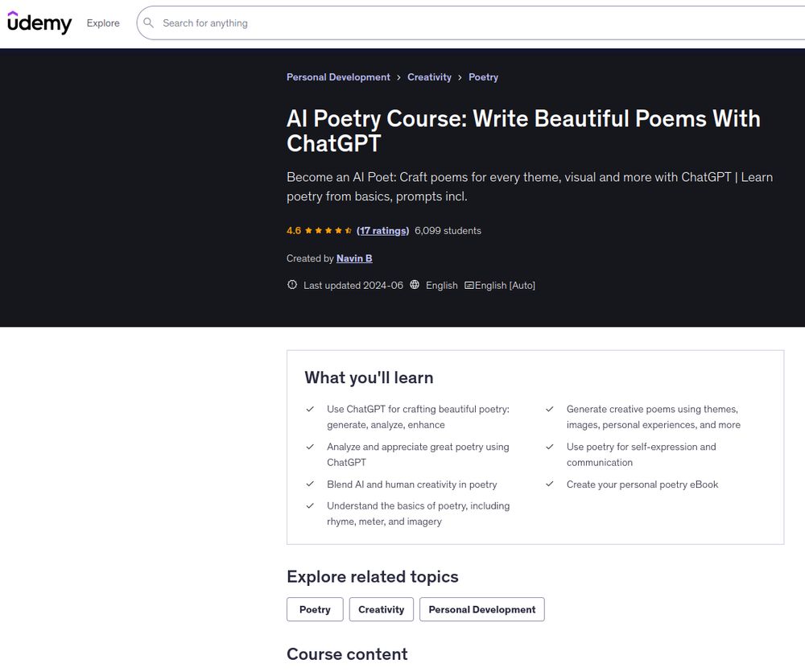
Task: Click the breadcrumb chevron after Creativity
Action: pos(460,77)
